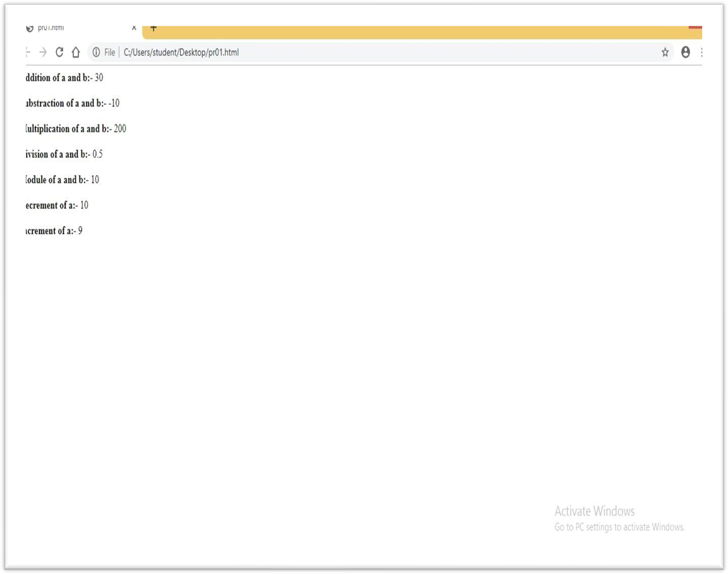Click the Go to PC settings link
The width and height of the screenshot is (728, 574).
pos(618,527)
